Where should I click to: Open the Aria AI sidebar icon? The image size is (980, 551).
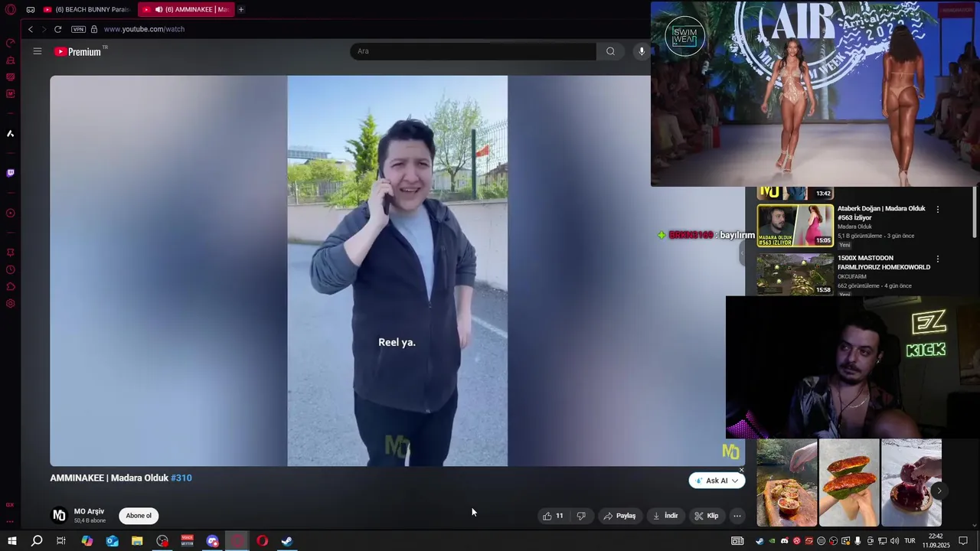click(x=11, y=134)
